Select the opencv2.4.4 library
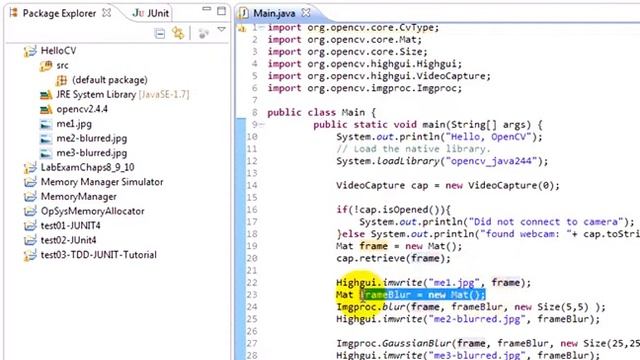The height and width of the screenshot is (360, 640). [x=82, y=109]
